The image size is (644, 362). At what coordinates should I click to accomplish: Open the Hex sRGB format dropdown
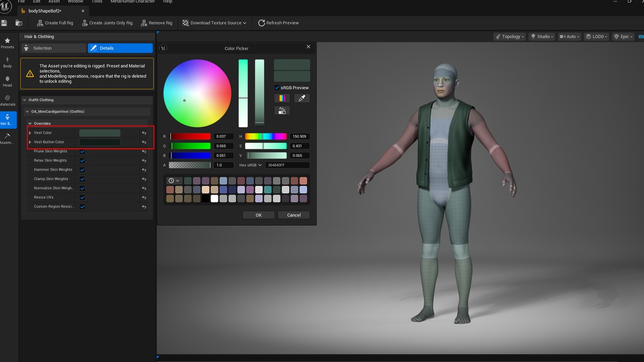pos(251,165)
